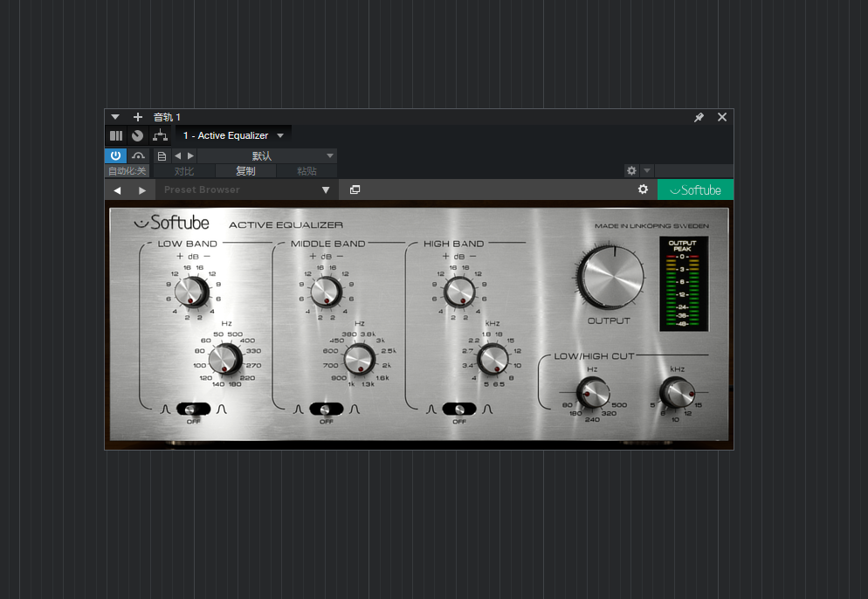868x599 pixels.
Task: Open the 1 - Active Equalizer dropdown
Action: point(233,135)
